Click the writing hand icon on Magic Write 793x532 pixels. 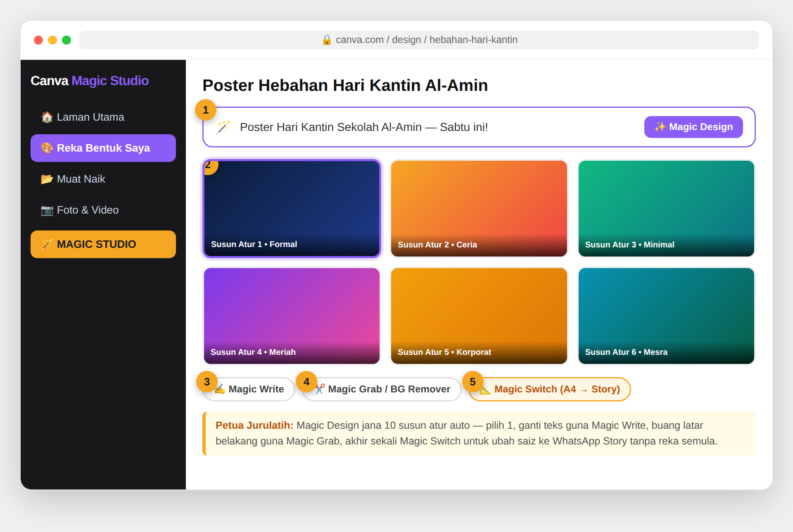click(x=220, y=389)
